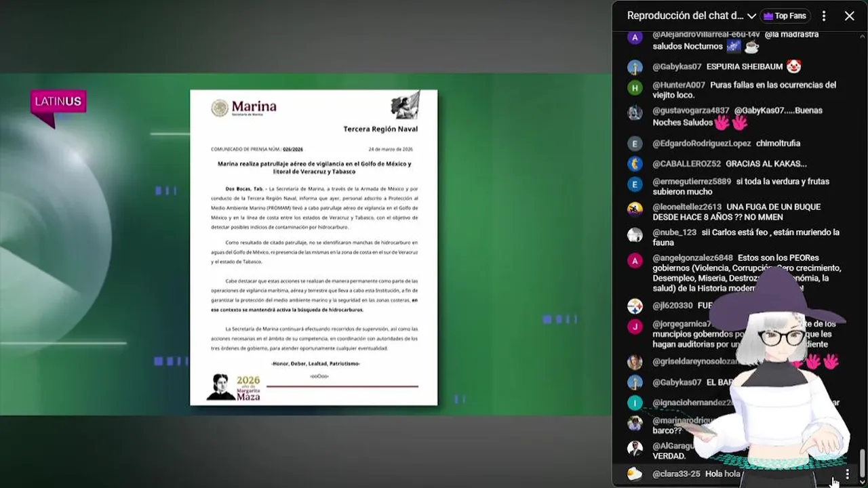Click message 'UNA FUGA DE UN BUQUE'
The height and width of the screenshot is (488, 868).
774,207
